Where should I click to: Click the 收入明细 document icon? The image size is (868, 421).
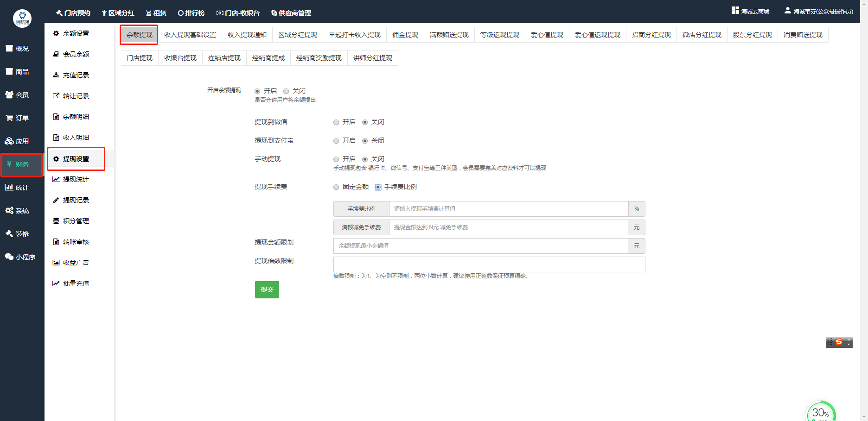[56, 138]
